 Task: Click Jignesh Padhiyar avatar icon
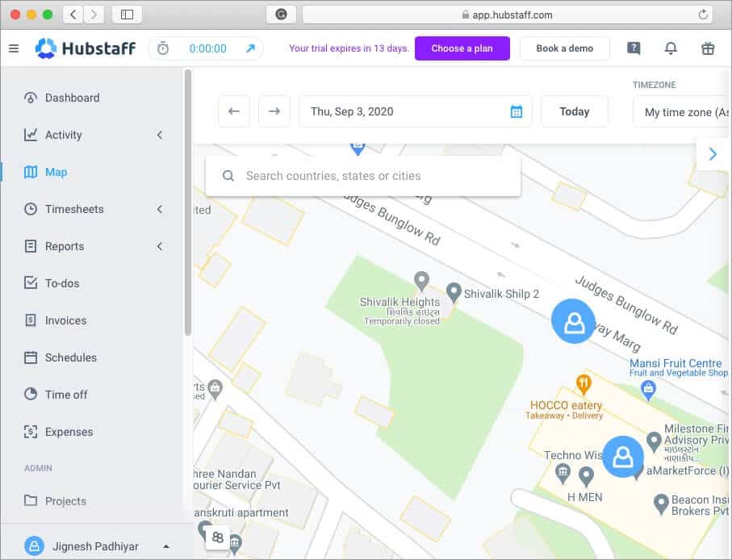[x=34, y=545]
